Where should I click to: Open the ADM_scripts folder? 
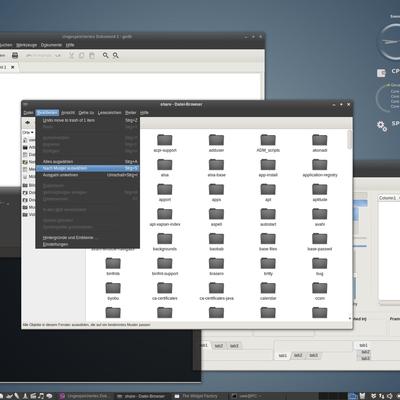coord(268,143)
